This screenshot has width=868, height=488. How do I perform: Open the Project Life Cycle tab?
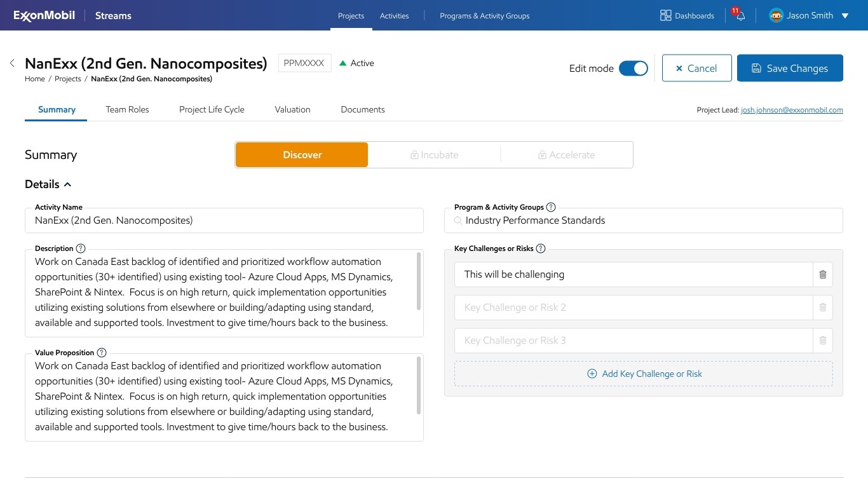point(212,109)
